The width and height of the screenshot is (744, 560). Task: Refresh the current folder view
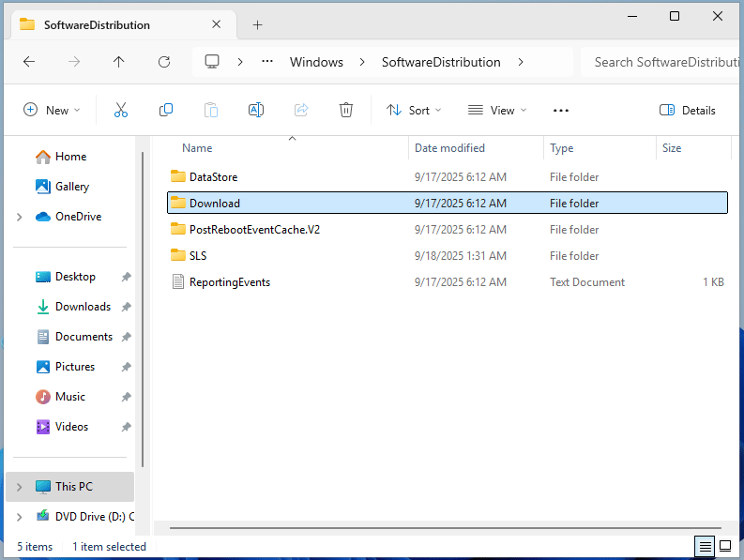pos(164,62)
